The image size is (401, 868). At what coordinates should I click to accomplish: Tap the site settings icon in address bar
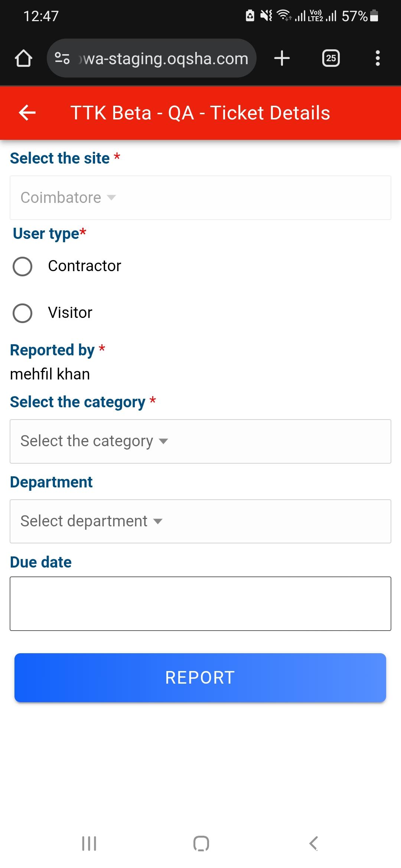[x=62, y=58]
